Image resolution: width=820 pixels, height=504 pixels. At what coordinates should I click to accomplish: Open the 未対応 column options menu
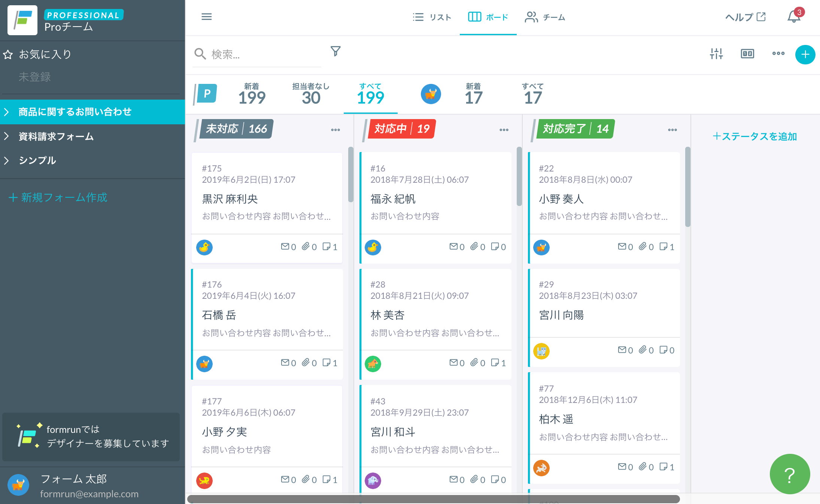(x=335, y=130)
